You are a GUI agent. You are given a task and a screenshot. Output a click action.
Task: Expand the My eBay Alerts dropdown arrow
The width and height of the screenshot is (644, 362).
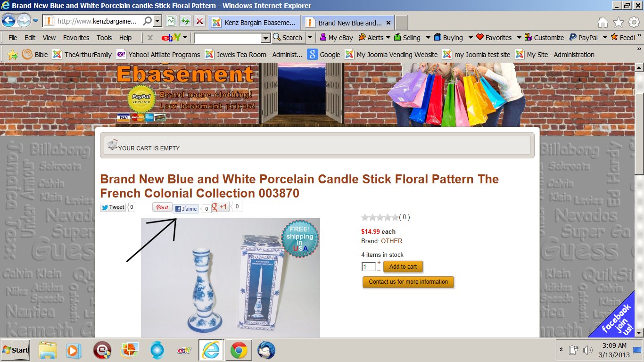pyautogui.click(x=388, y=38)
